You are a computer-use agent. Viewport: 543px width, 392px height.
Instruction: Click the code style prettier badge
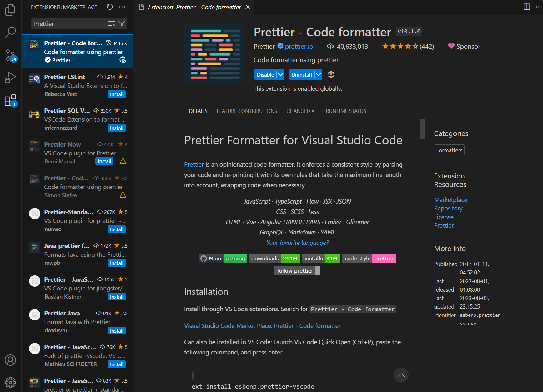369,259
